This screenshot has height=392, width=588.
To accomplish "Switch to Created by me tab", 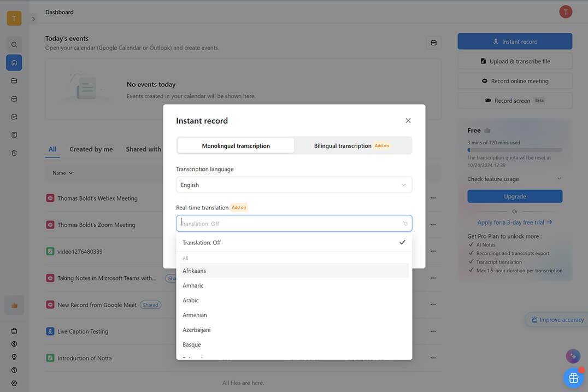I will coord(91,149).
